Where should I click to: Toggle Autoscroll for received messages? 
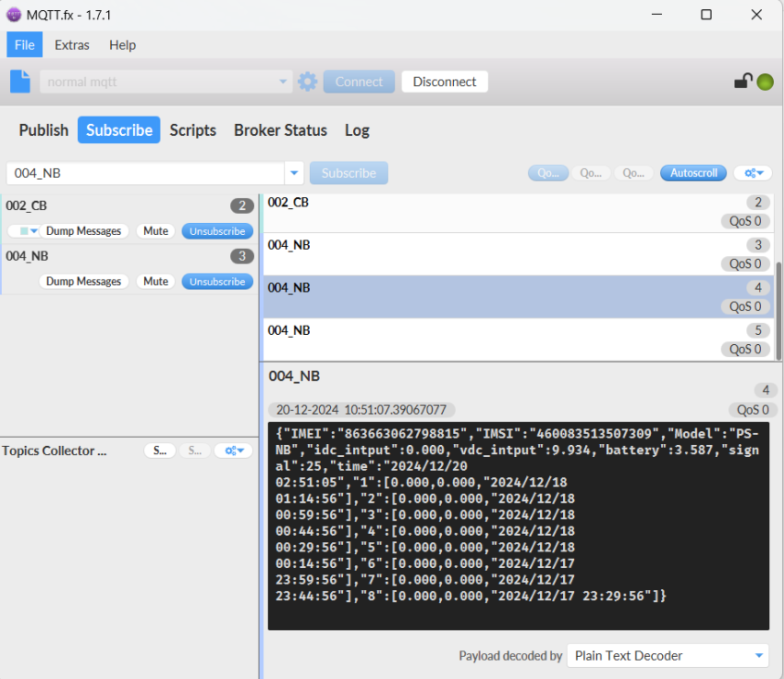point(693,173)
